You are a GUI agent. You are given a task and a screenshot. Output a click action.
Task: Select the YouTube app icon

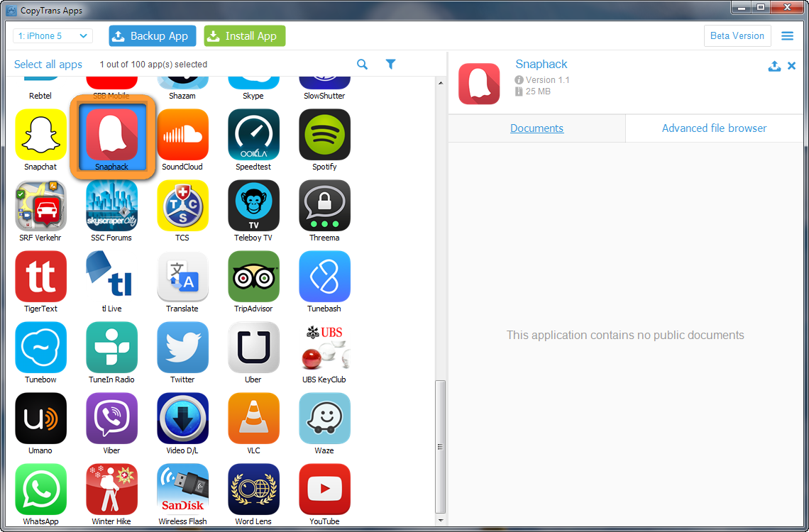click(324, 489)
